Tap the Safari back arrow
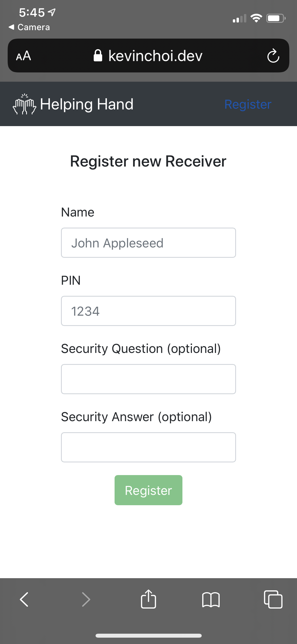 [24, 599]
